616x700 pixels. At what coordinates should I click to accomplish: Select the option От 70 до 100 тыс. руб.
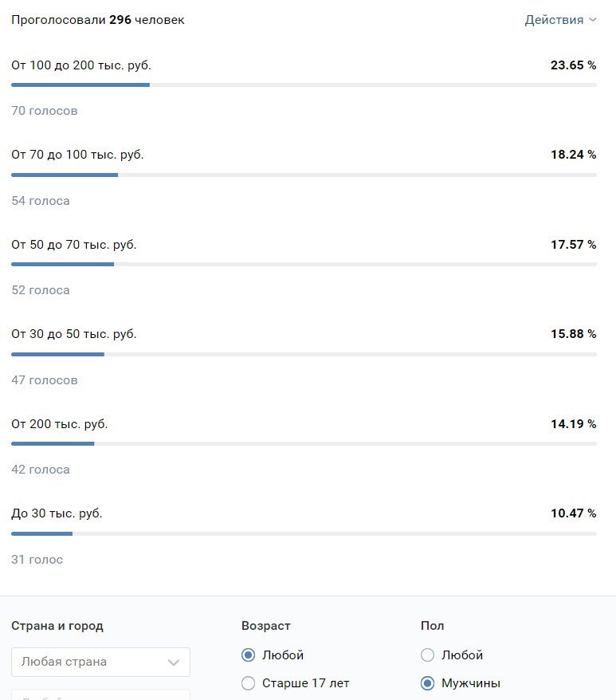(77, 155)
